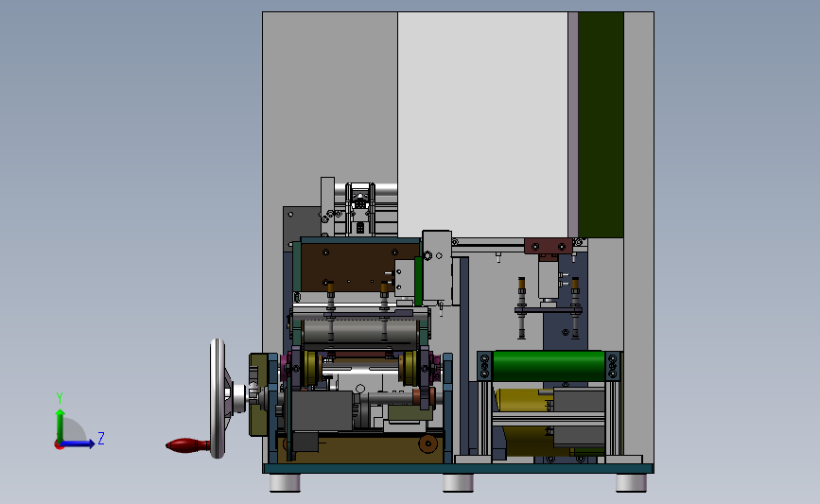Screen dimensions: 820x504
Task: Select the large light-gray cabinet panel
Action: [x=482, y=125]
